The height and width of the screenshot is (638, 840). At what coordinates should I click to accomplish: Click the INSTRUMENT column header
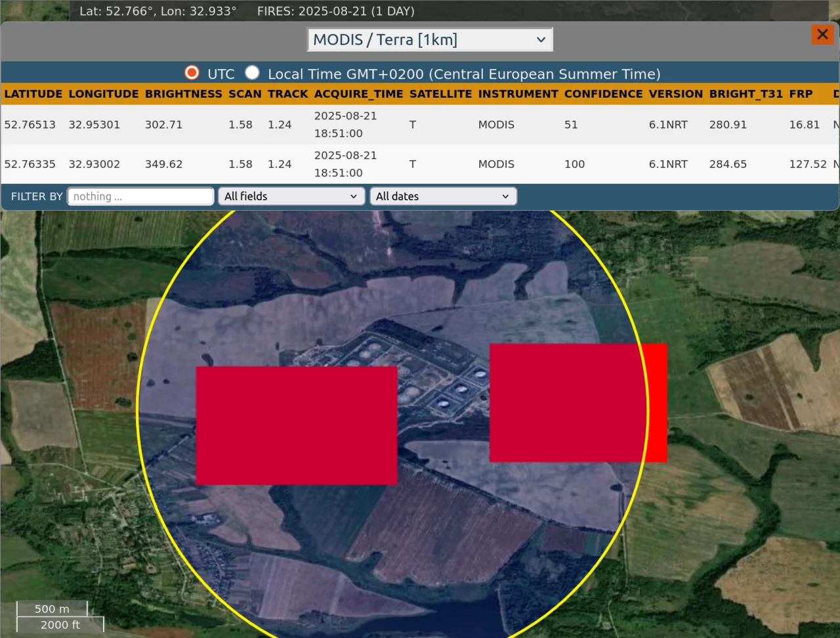tap(518, 94)
